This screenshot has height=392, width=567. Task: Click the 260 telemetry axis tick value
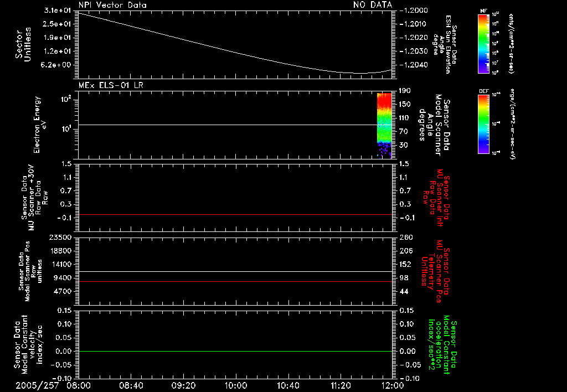click(x=406, y=238)
